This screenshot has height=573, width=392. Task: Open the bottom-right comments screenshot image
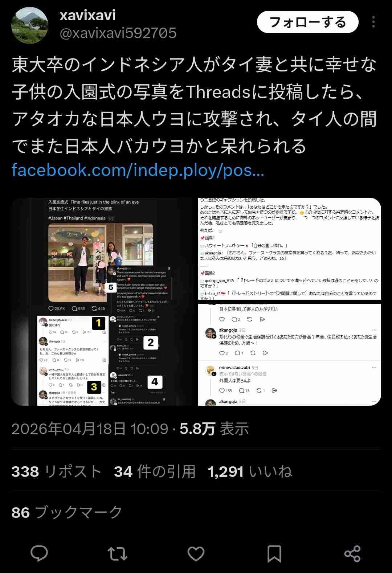tap(290, 355)
